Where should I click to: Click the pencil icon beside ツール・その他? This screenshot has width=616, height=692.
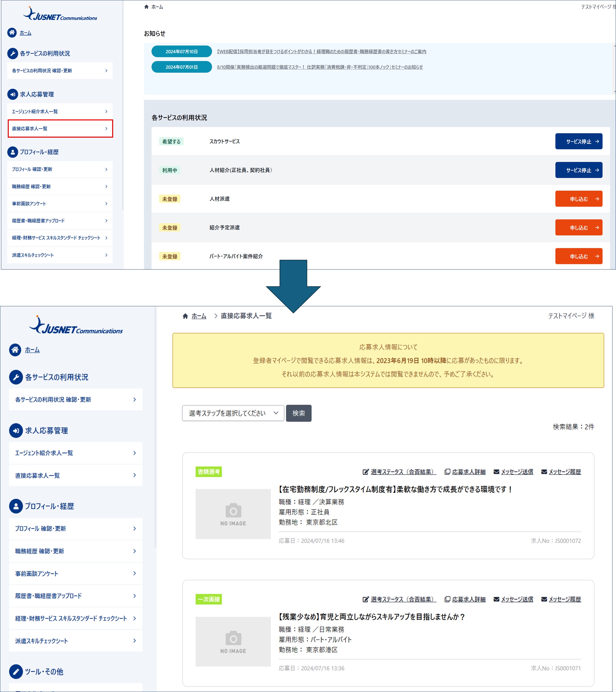click(x=15, y=671)
